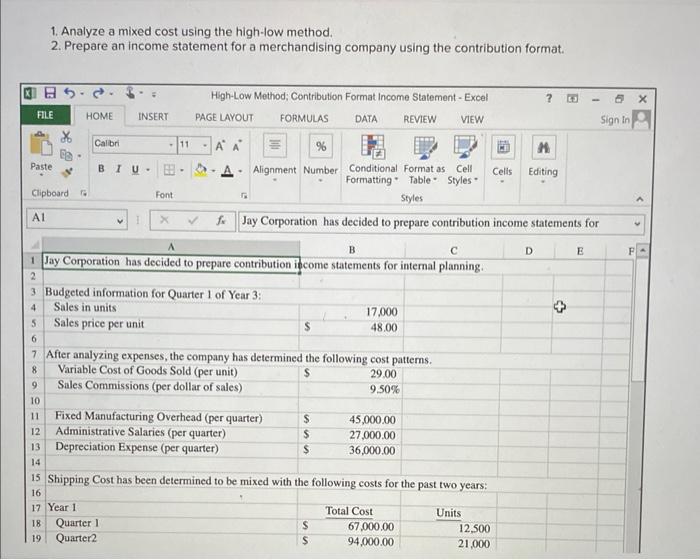Click the Redo arrow icon
The width and height of the screenshot is (700, 560).
(98, 93)
